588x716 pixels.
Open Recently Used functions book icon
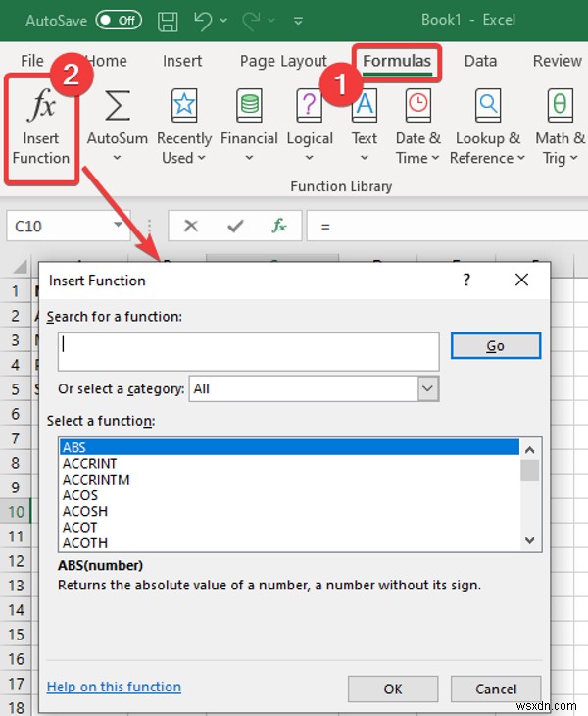click(x=184, y=106)
